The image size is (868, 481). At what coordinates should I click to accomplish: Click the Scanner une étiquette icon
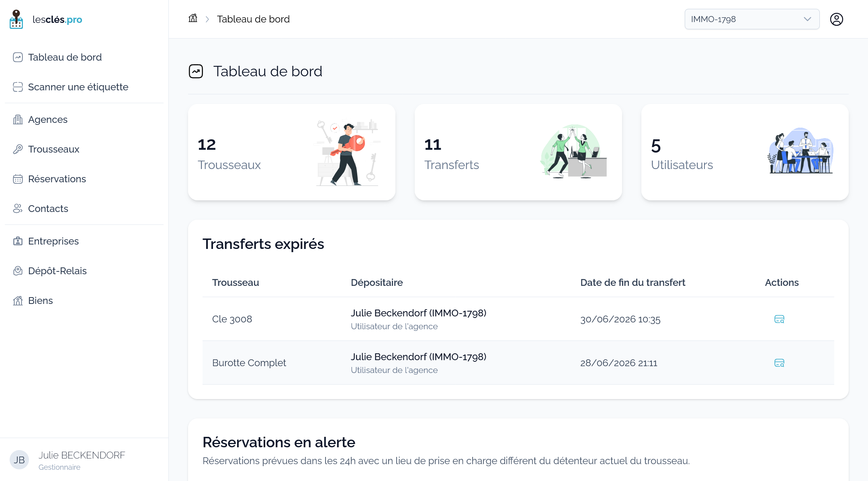tap(18, 87)
